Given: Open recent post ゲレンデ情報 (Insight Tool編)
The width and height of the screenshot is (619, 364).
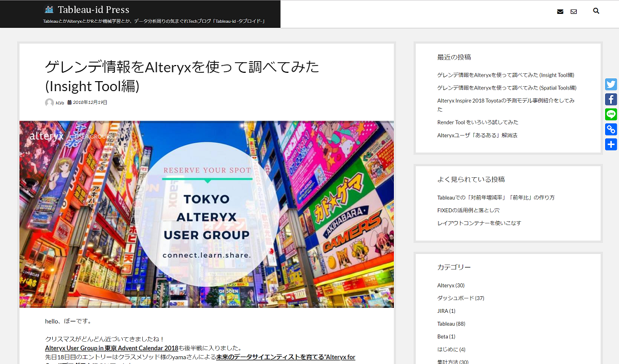Looking at the screenshot, I should pos(506,75).
